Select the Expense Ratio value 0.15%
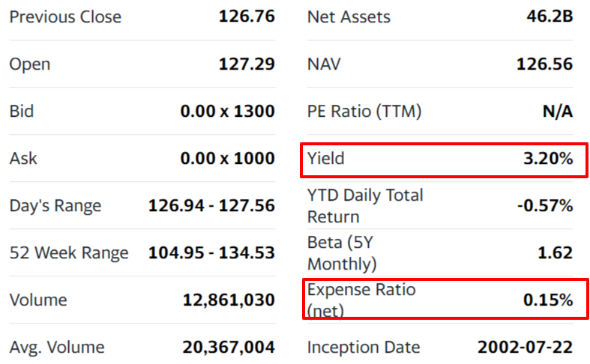Image resolution: width=590 pixels, height=364 pixels. (548, 300)
